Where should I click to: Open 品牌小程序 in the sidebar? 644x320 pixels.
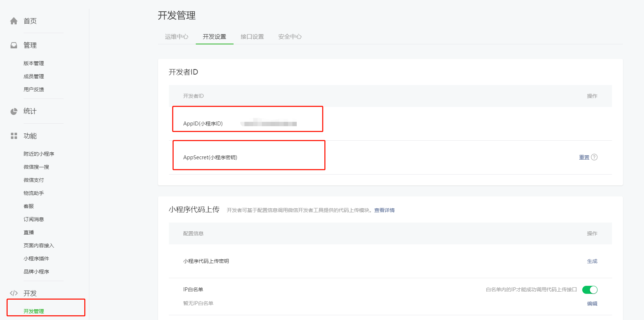[36, 272]
